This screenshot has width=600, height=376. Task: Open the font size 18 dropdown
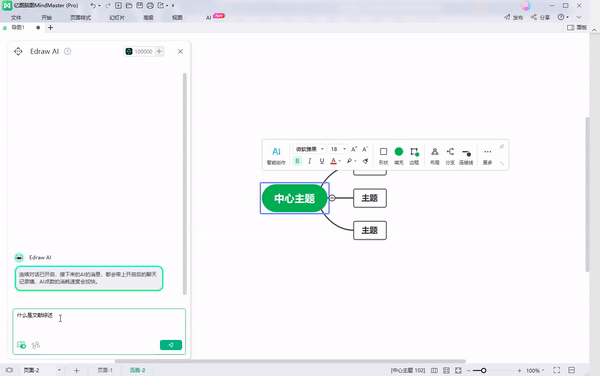coord(338,149)
